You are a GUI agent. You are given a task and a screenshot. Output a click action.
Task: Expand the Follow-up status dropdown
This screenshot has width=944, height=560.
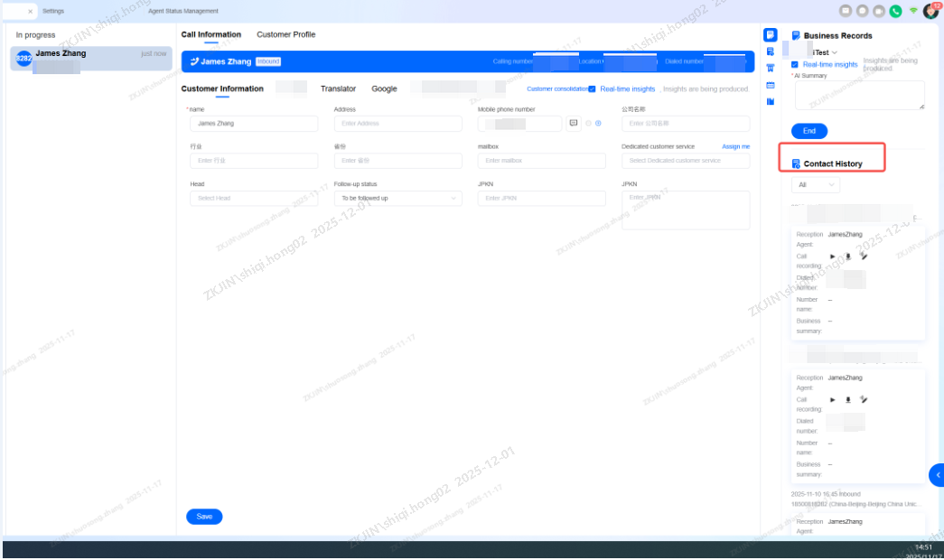(x=397, y=198)
